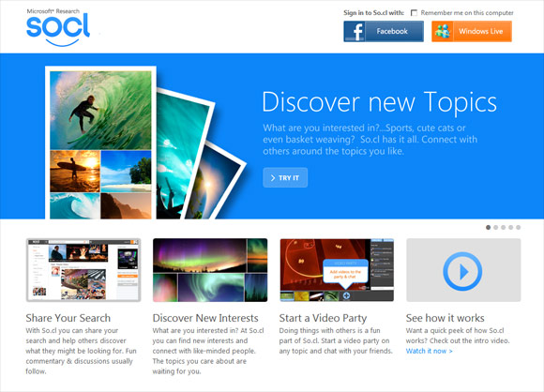
Task: Sign in with the Windows Live button
Action: (x=472, y=31)
